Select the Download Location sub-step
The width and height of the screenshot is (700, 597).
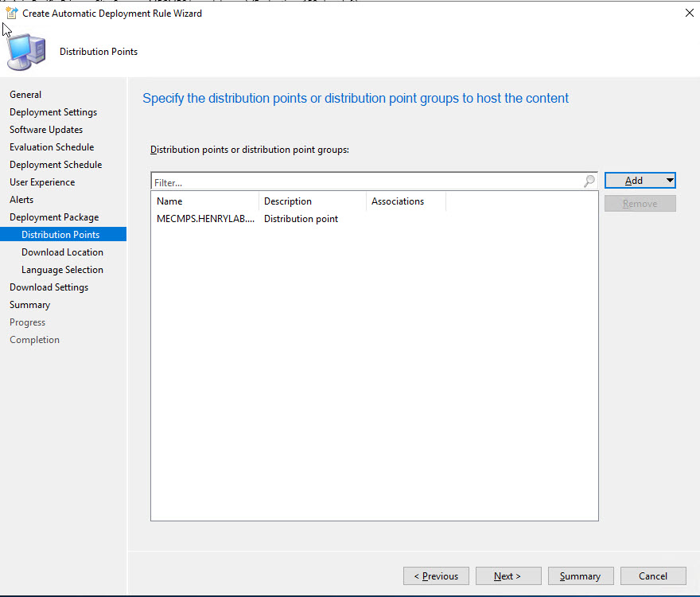(62, 252)
